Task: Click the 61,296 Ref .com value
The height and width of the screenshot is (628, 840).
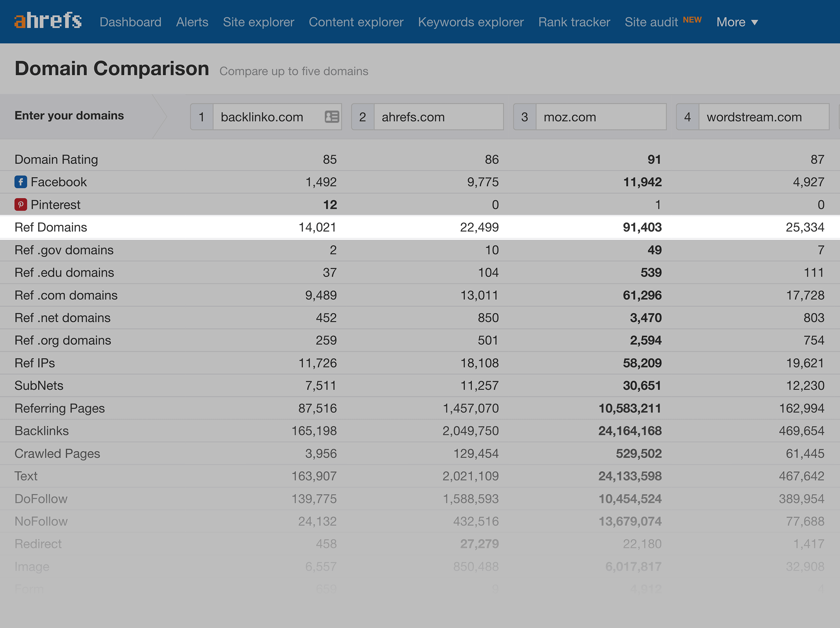Action: pos(642,295)
